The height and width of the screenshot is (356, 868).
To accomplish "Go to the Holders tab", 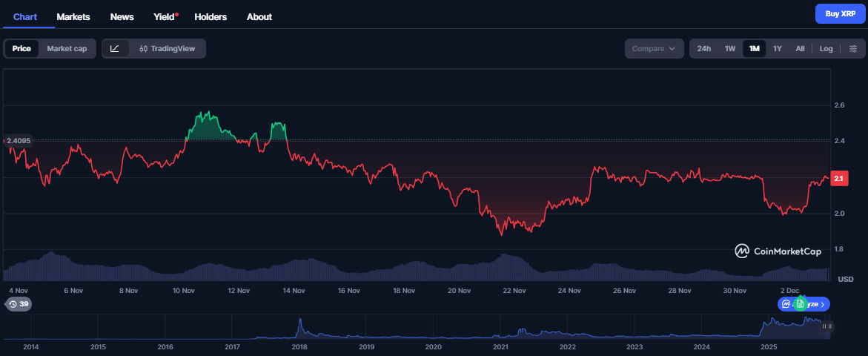I will tap(211, 16).
